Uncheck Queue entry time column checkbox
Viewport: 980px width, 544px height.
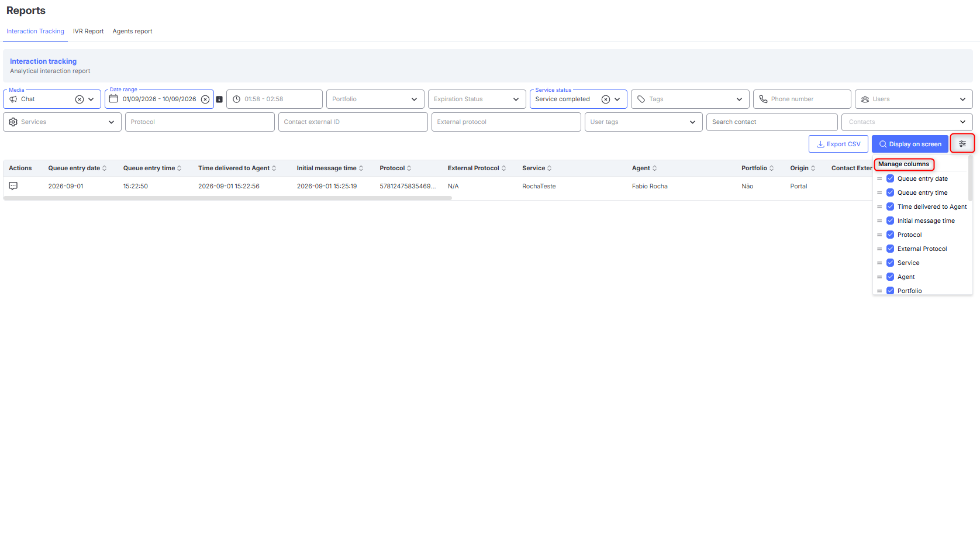pyautogui.click(x=890, y=193)
